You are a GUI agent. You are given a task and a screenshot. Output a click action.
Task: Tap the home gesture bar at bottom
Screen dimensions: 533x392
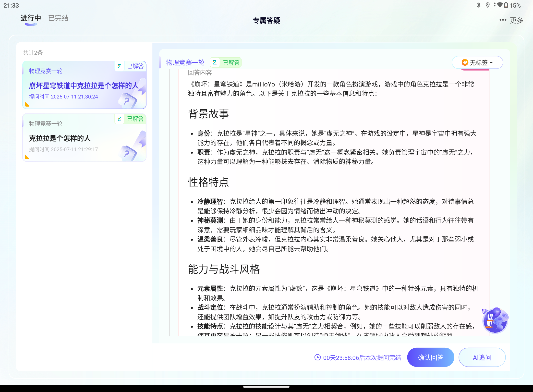[x=266, y=387]
